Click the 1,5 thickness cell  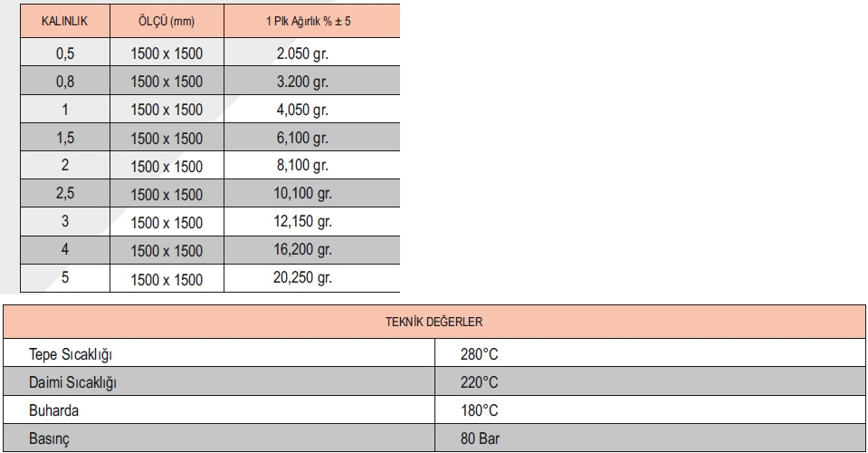(64, 139)
